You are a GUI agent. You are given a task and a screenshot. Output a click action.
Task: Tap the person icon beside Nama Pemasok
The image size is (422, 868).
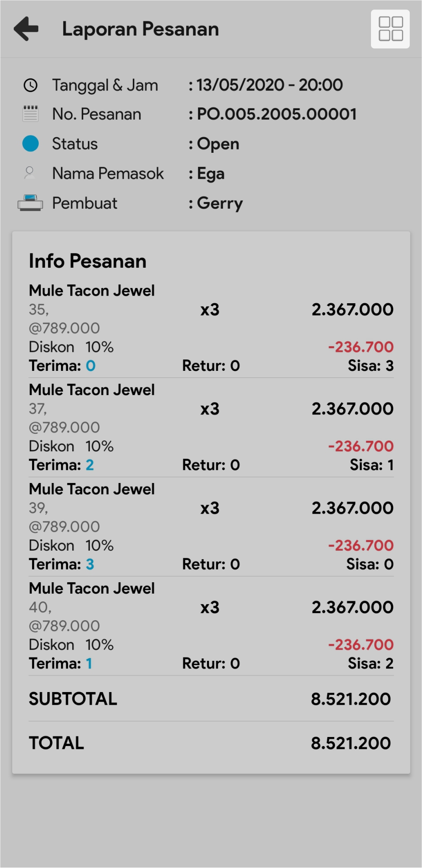30,173
